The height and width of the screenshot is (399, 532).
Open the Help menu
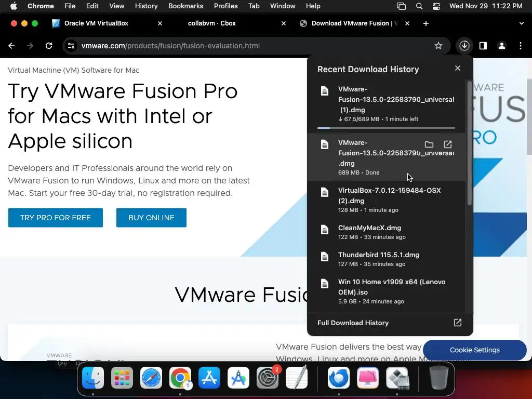(x=313, y=6)
